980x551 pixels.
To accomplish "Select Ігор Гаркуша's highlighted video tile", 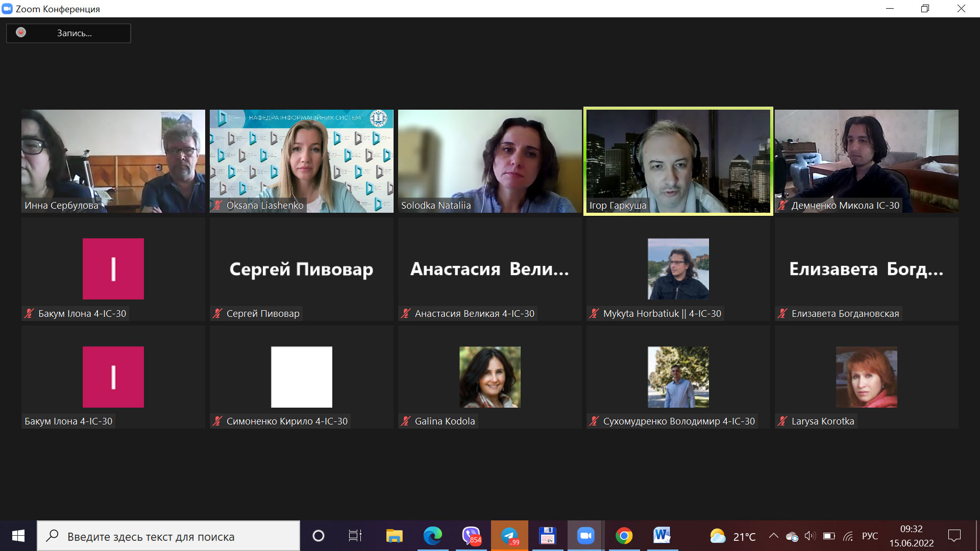I will (678, 161).
